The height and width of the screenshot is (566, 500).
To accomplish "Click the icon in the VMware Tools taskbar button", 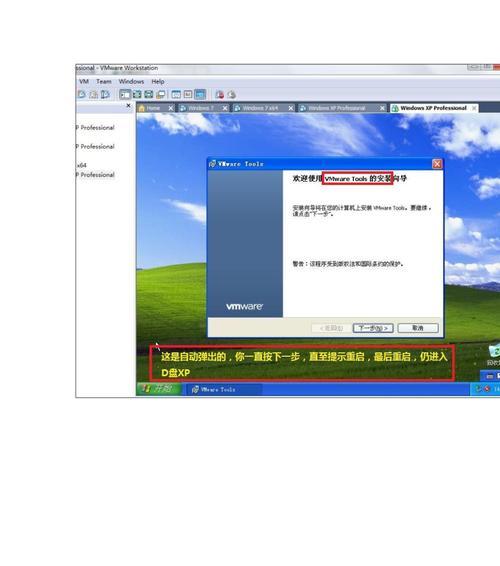I will click(195, 389).
